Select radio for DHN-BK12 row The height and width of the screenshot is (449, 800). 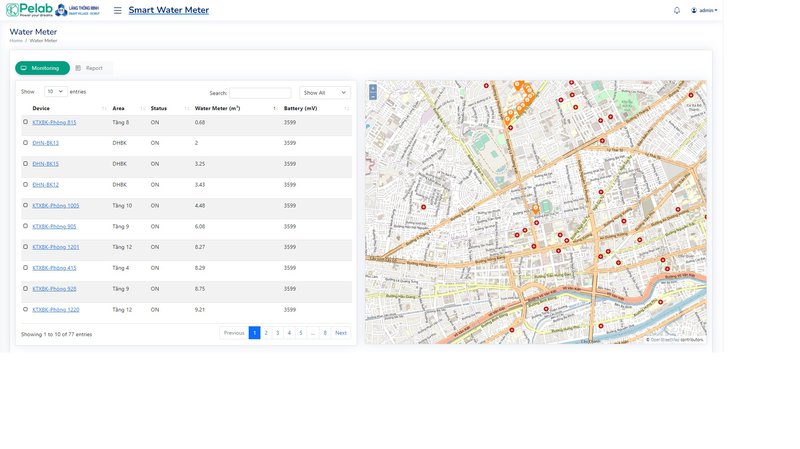point(26,185)
